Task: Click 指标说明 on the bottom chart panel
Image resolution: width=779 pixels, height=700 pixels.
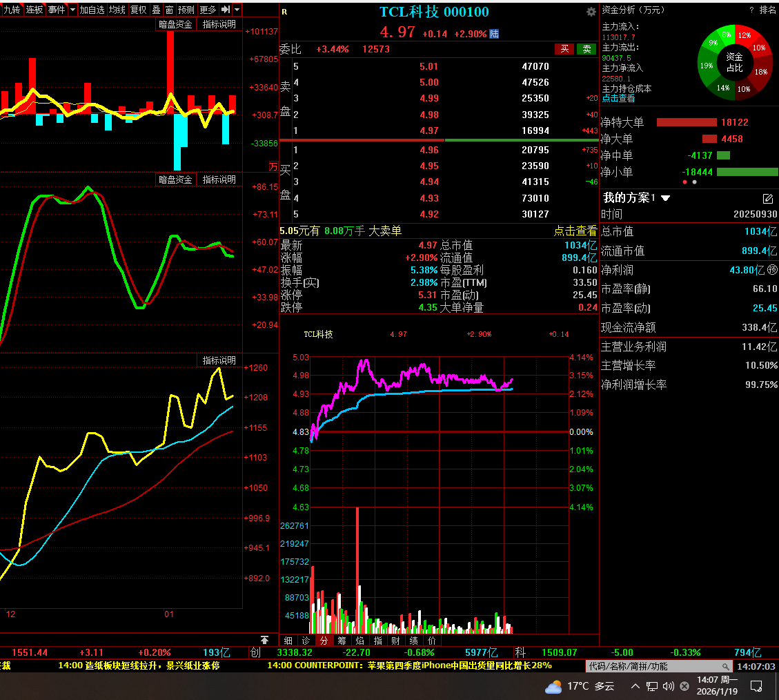Action: coord(219,360)
